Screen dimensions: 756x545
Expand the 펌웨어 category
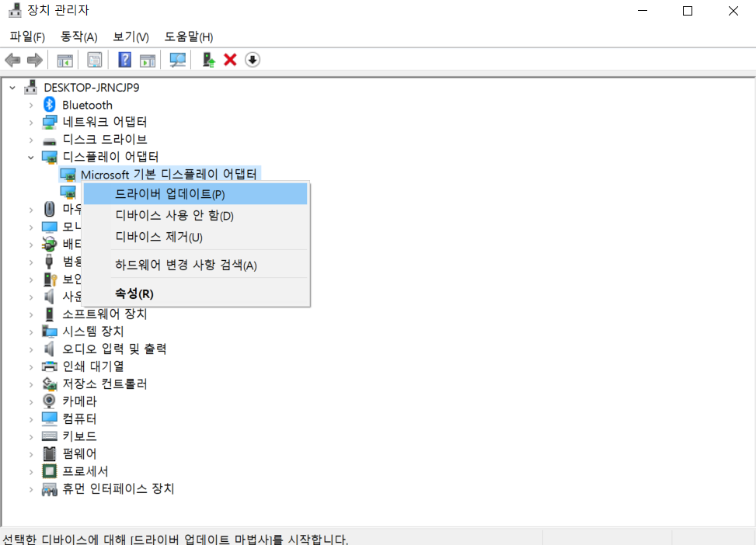tap(31, 454)
